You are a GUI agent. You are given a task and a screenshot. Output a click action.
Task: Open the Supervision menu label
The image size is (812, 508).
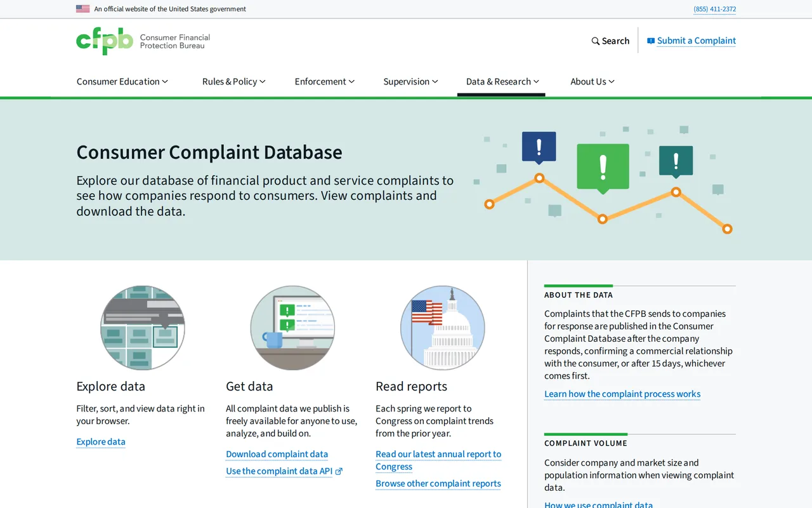point(407,81)
